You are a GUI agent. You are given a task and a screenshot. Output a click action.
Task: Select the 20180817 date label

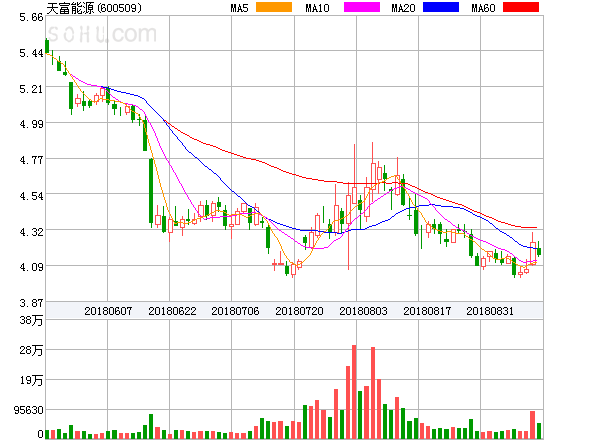pyautogui.click(x=427, y=311)
